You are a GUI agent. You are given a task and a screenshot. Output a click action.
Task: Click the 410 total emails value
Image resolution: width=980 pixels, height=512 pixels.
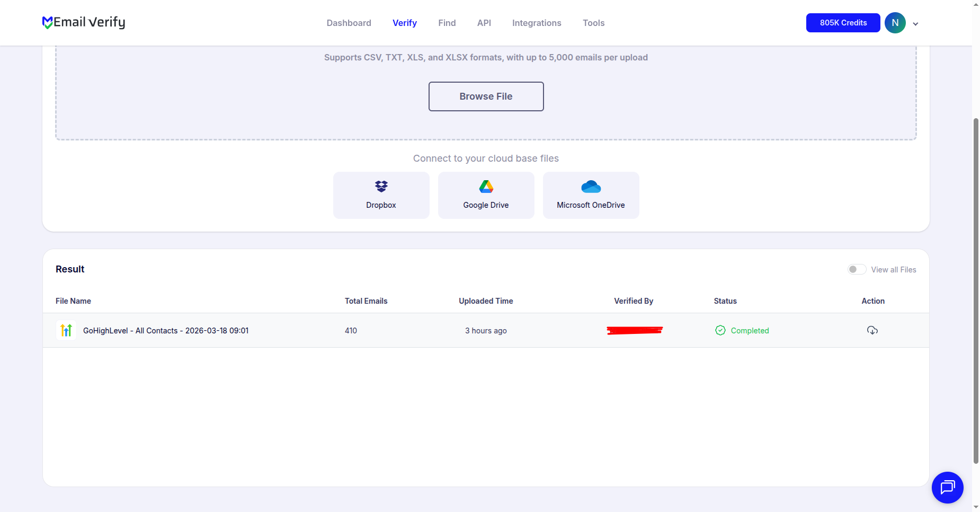(351, 330)
